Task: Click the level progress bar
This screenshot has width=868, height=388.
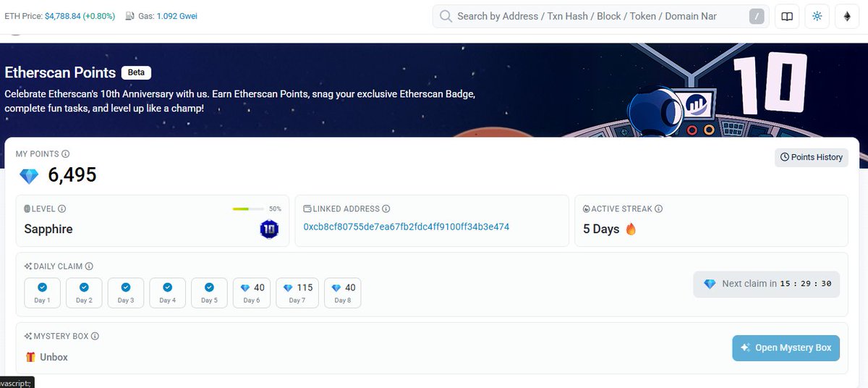Action: (248, 208)
